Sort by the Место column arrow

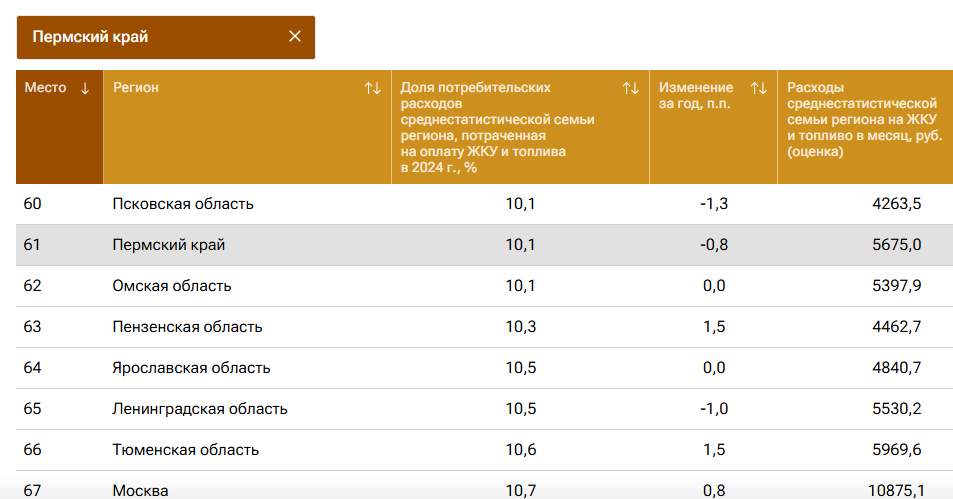coord(85,88)
